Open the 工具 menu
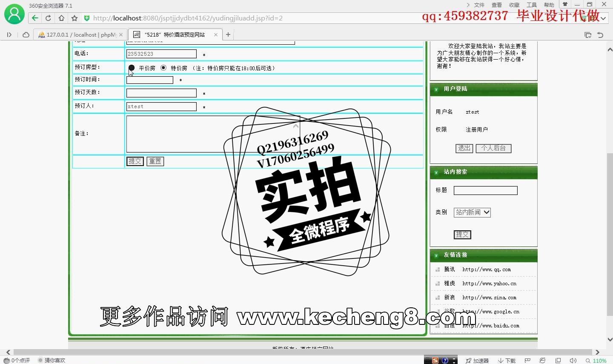Image resolution: width=613 pixels, height=364 pixels. click(x=532, y=5)
